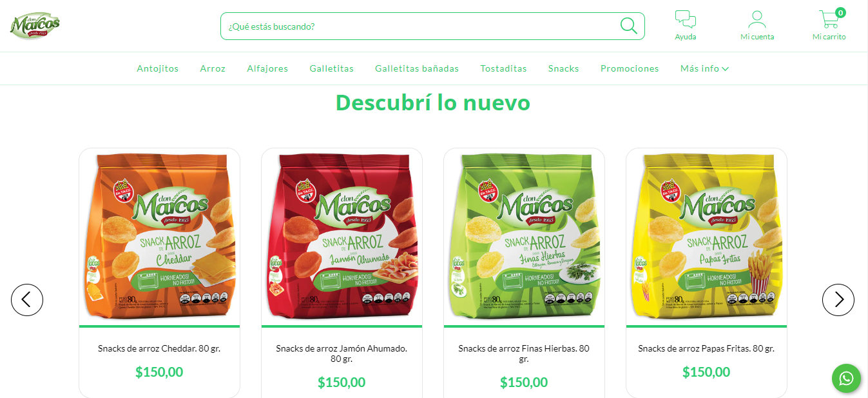
Task: Go to Galletitas bañadas category
Action: [x=417, y=68]
